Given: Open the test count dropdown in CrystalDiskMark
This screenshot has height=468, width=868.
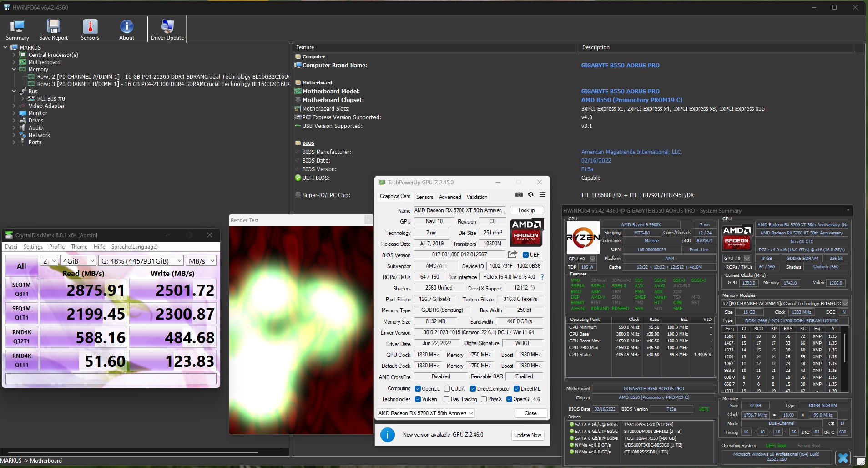Looking at the screenshot, I should [x=49, y=261].
